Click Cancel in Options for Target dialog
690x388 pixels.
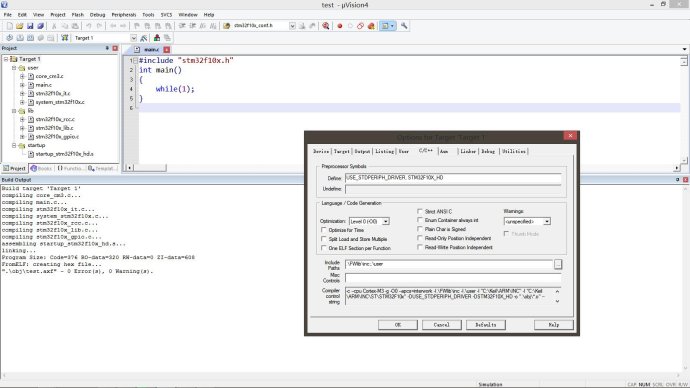coord(442,325)
